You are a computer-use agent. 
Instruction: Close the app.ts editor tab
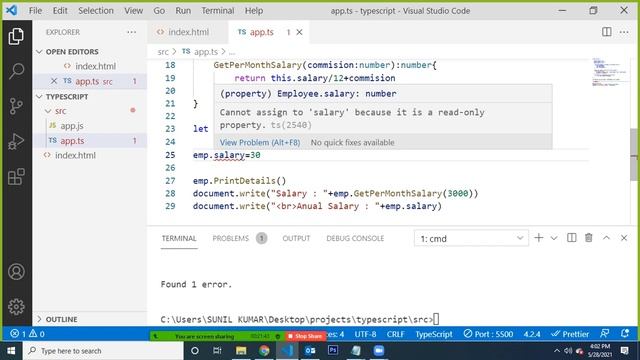click(x=299, y=32)
